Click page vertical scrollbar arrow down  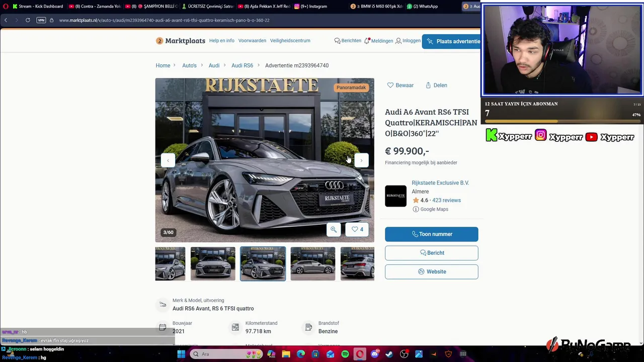tap(641, 343)
